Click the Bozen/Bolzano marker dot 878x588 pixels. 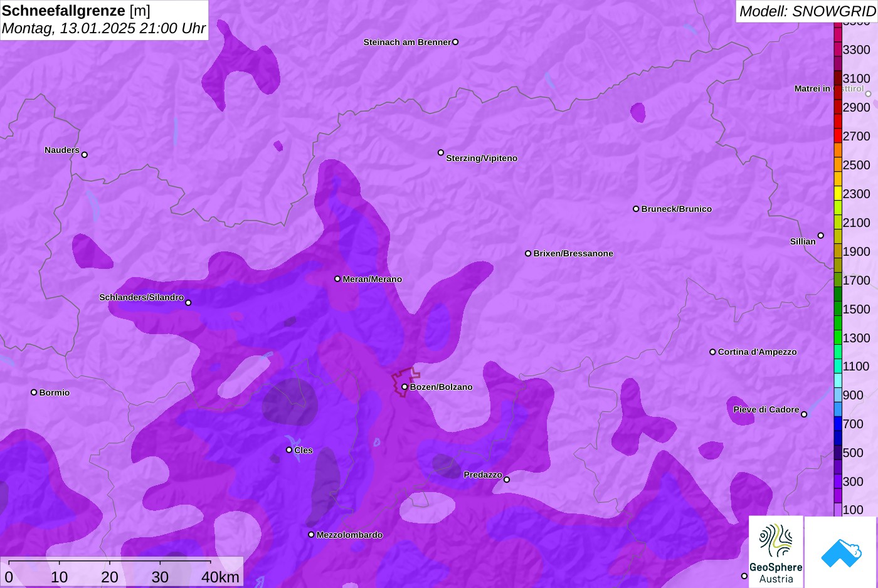(405, 387)
